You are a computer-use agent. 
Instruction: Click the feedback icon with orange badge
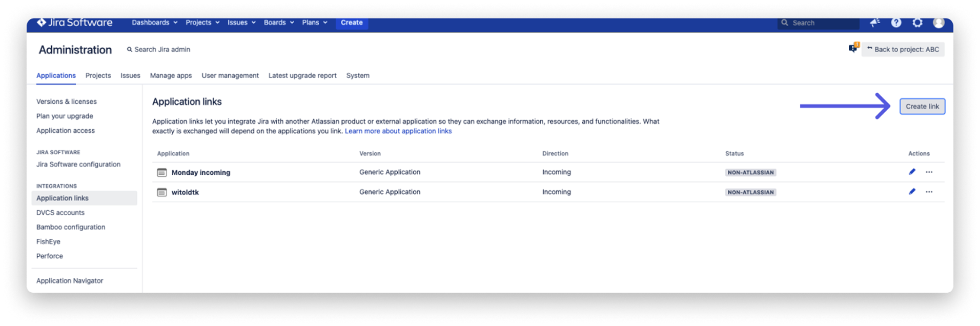pos(853,48)
